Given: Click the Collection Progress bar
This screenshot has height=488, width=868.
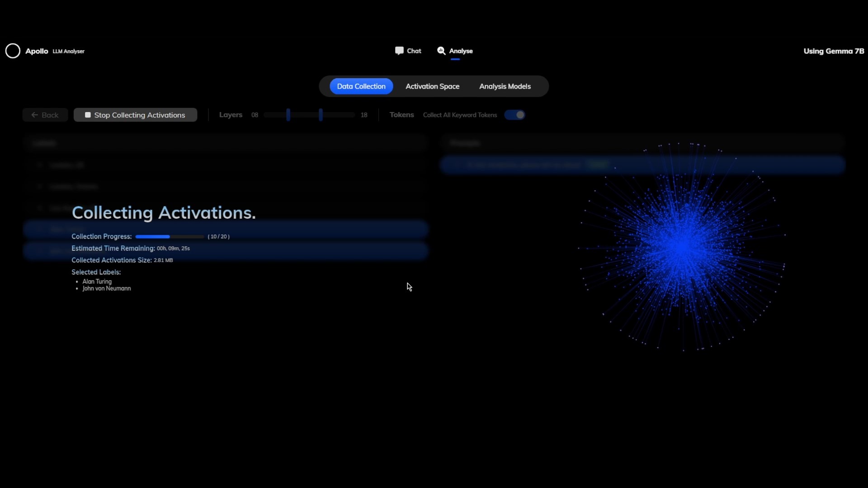Looking at the screenshot, I should (170, 236).
